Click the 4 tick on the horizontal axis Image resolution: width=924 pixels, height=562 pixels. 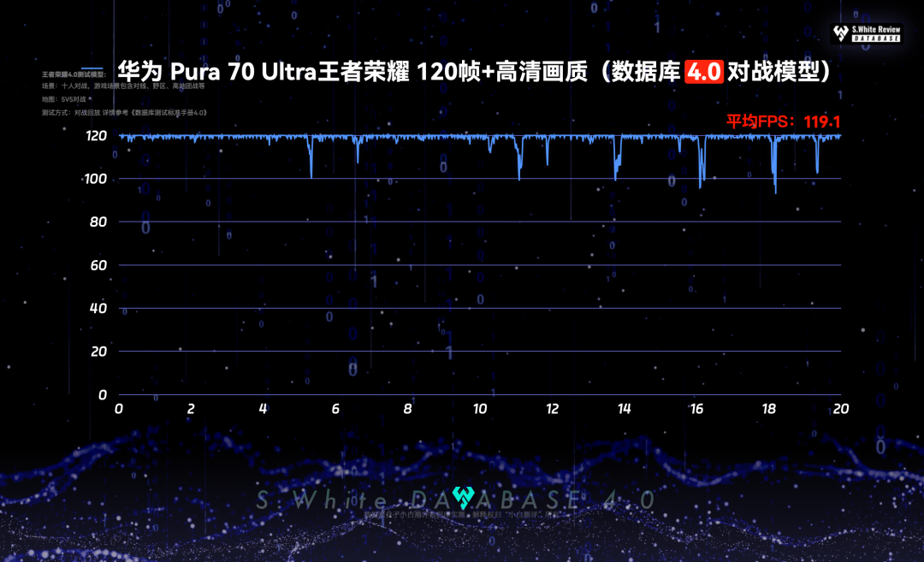pos(264,409)
